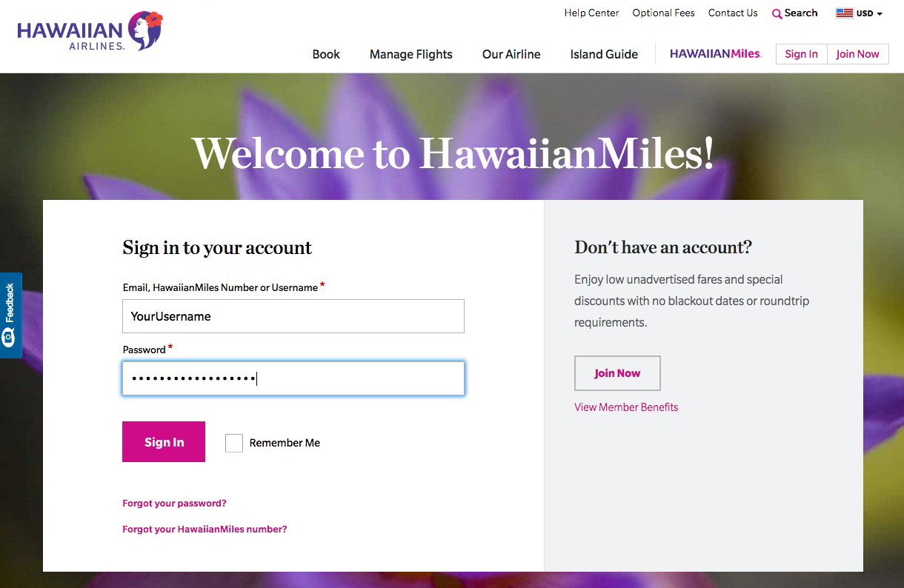Click View Member Benefits link

point(626,407)
